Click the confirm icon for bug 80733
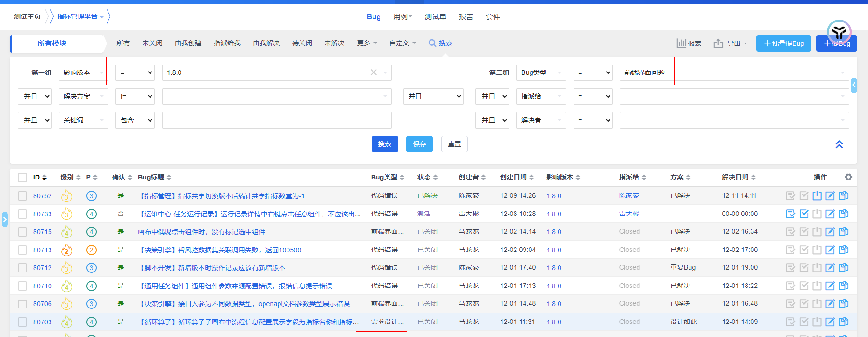The image size is (868, 337). (790, 214)
